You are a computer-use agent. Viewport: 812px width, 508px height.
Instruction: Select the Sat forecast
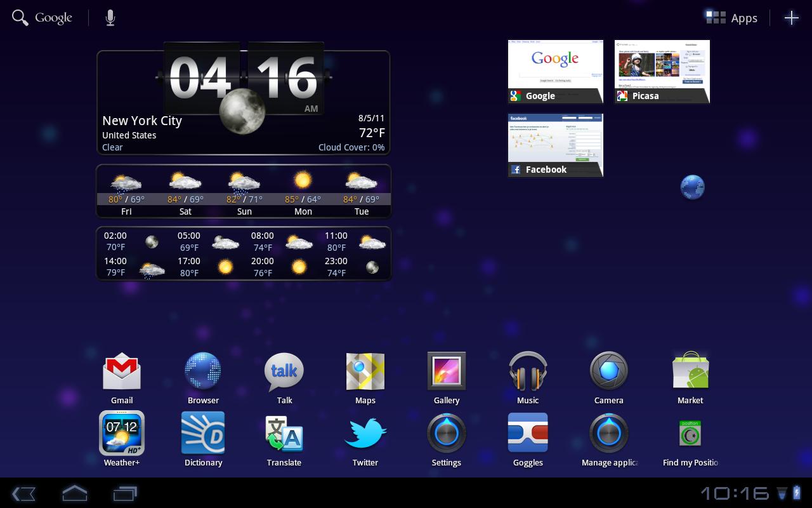185,194
